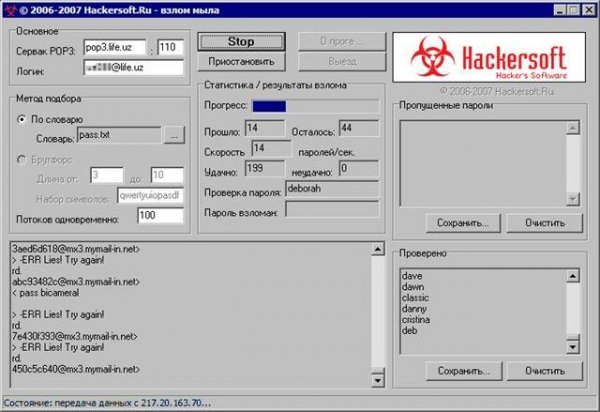Screen dimensions: 600x412
Task: Click Очистить under Проверено list
Action: [545, 371]
